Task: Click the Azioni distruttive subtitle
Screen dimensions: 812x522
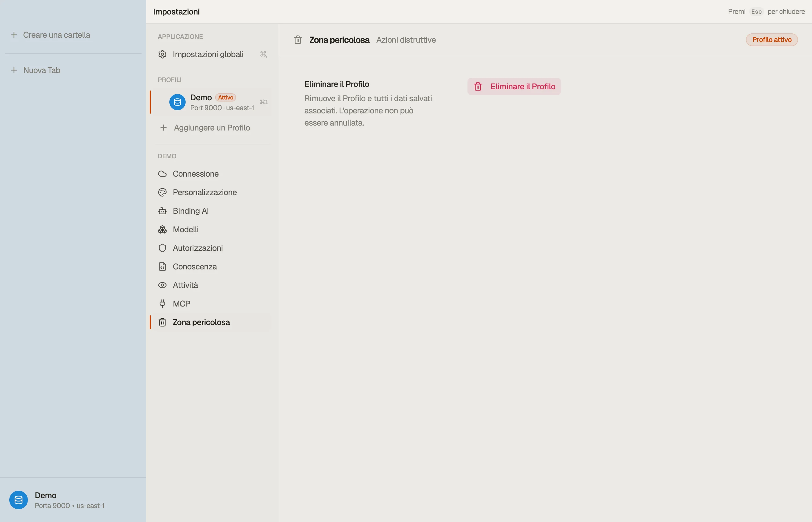Action: point(406,40)
